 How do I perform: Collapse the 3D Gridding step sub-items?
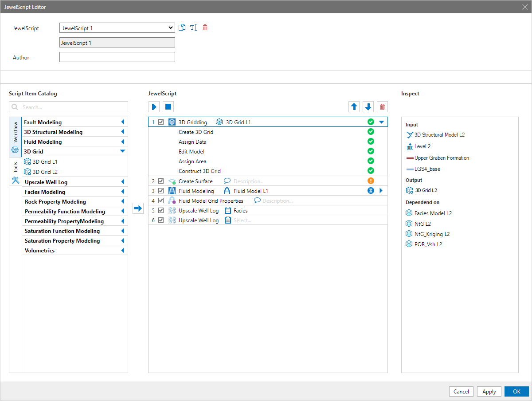point(381,122)
